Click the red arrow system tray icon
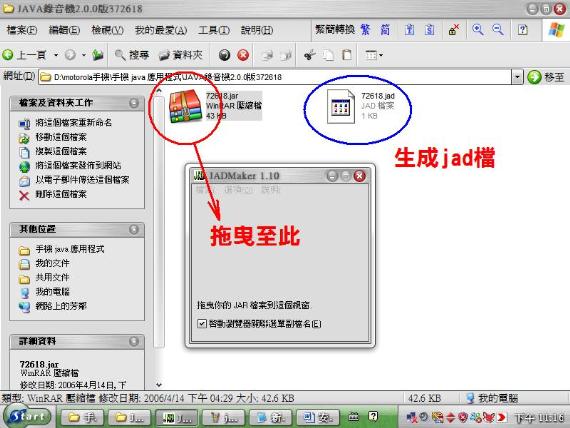Viewport: 570px width, 428px height. coord(502,417)
